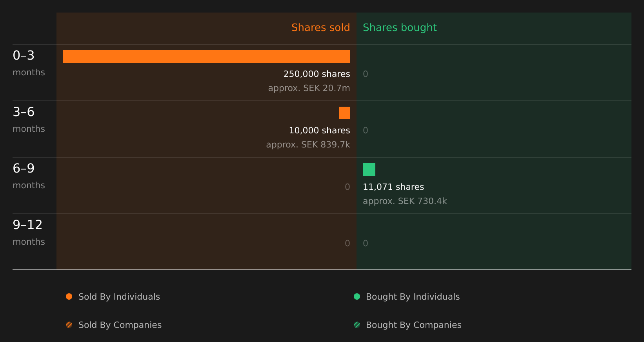Click the Shares sold column header
Image resolution: width=644 pixels, height=342 pixels.
pyautogui.click(x=320, y=27)
